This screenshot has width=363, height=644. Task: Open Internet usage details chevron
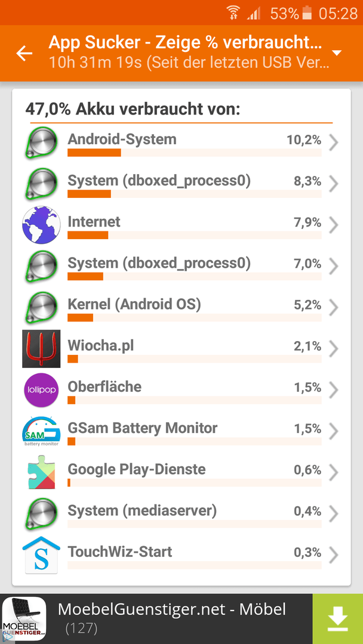pyautogui.click(x=334, y=225)
